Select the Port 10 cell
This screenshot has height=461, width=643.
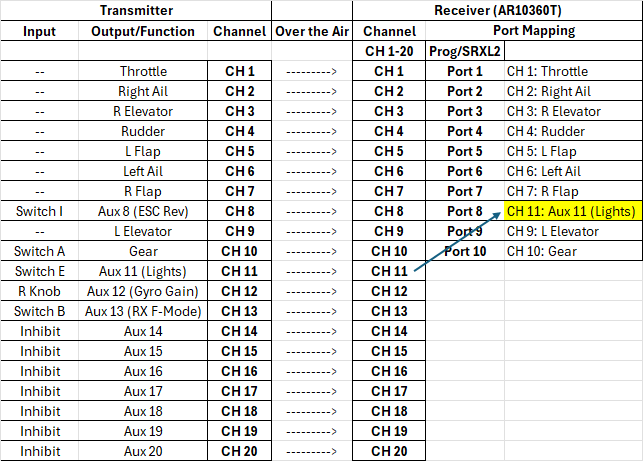coord(464,251)
